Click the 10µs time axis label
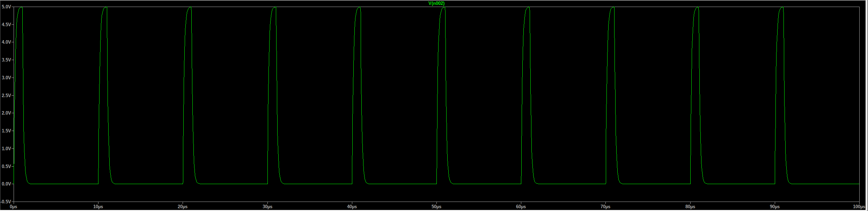The image size is (868, 211). tap(98, 207)
